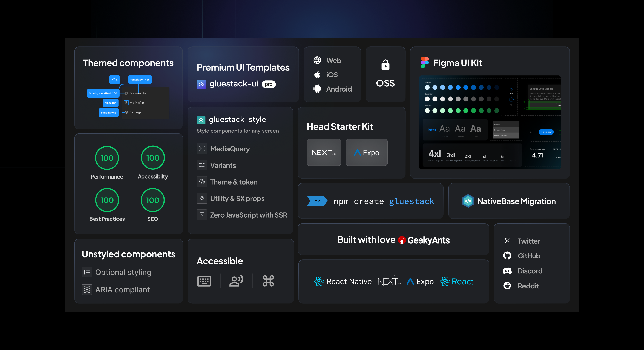Open the Discord link
644x350 pixels.
[530, 271]
